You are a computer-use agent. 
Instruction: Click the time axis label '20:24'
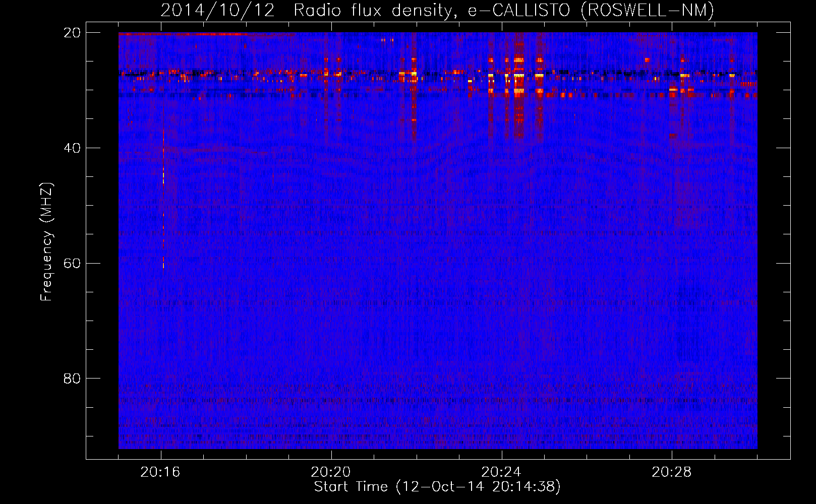coord(501,472)
